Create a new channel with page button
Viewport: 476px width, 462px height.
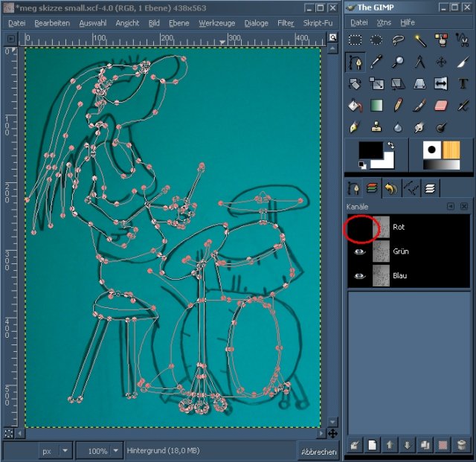point(372,446)
